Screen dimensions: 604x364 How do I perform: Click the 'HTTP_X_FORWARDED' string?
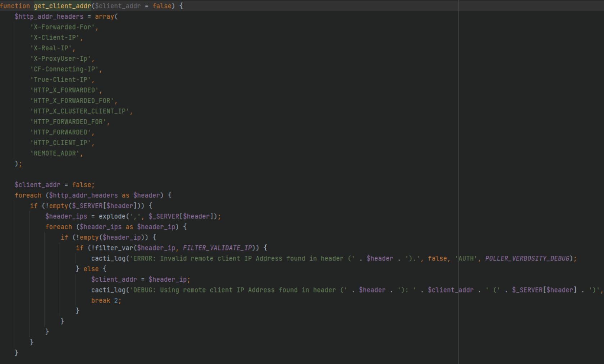click(x=64, y=90)
